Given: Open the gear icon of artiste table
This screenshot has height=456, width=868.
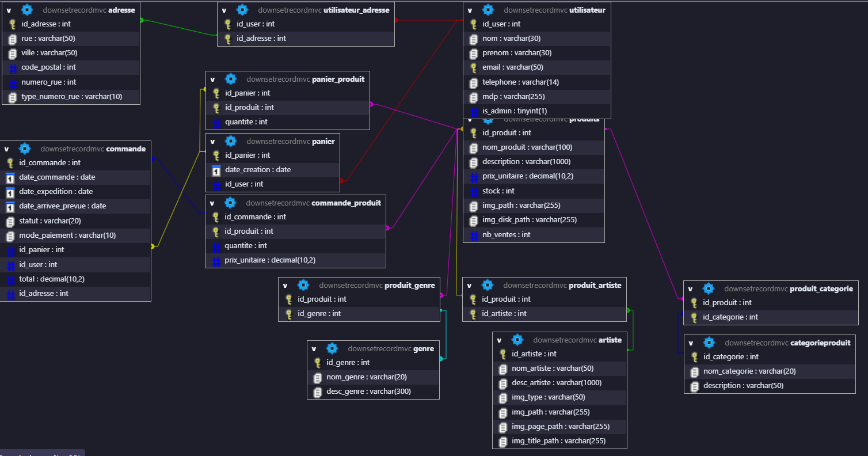Looking at the screenshot, I should tap(517, 340).
